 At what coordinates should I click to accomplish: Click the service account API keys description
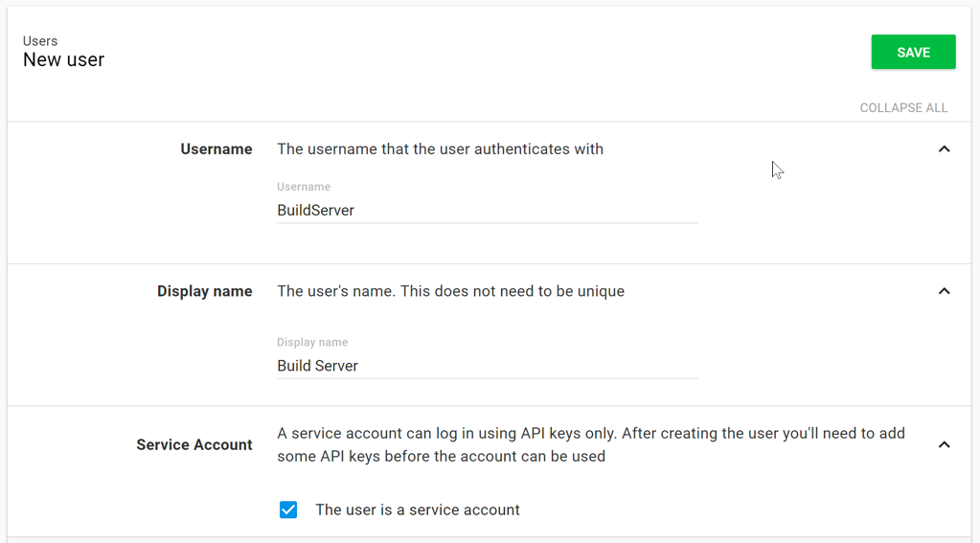click(x=591, y=445)
